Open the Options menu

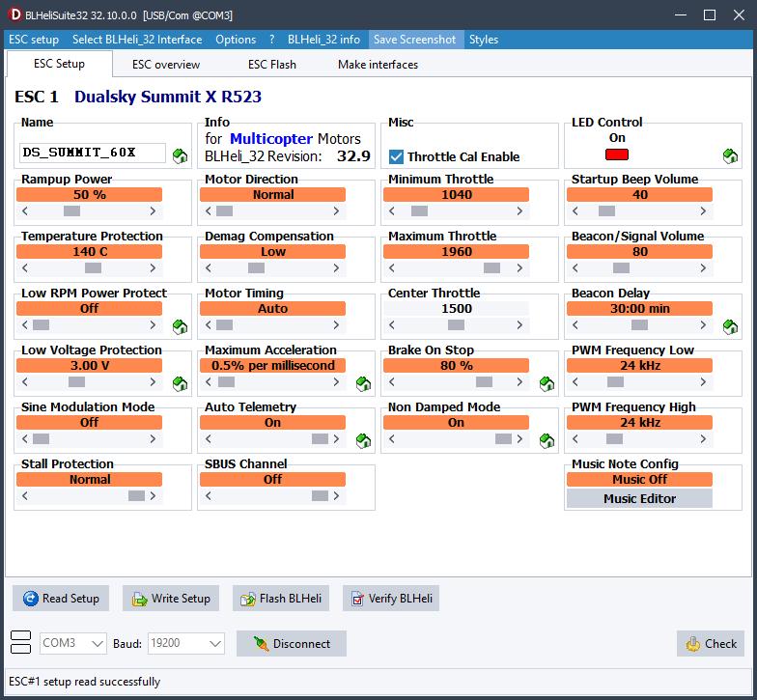tap(236, 39)
